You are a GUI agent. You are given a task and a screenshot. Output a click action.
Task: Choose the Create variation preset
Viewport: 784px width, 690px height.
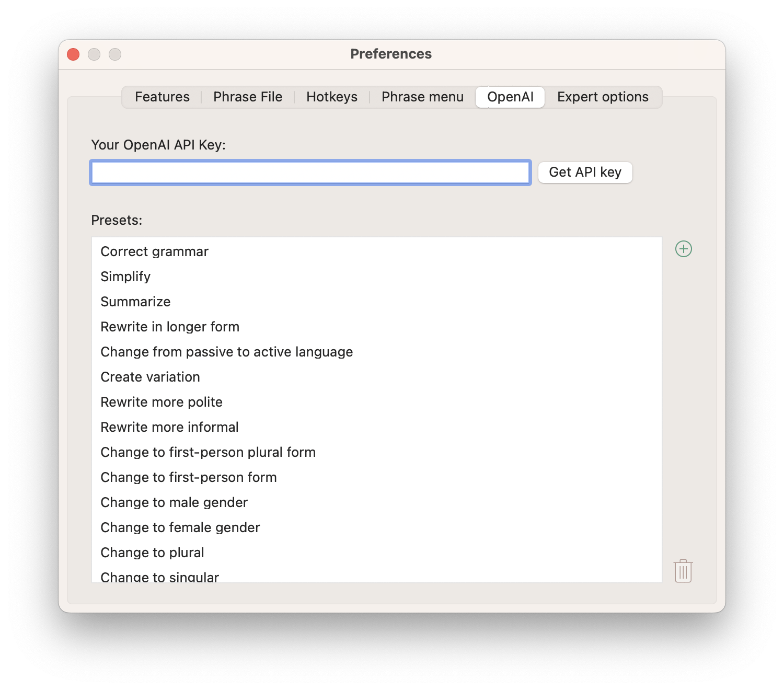coord(376,377)
